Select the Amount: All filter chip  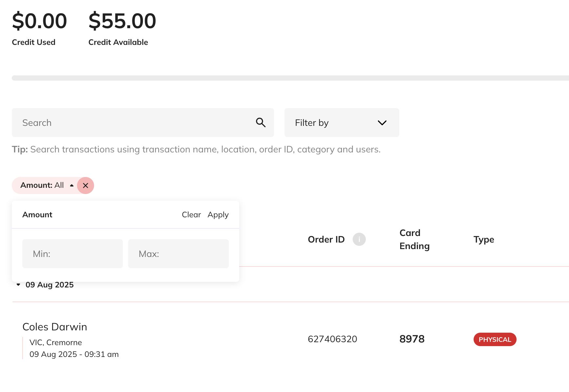(42, 186)
